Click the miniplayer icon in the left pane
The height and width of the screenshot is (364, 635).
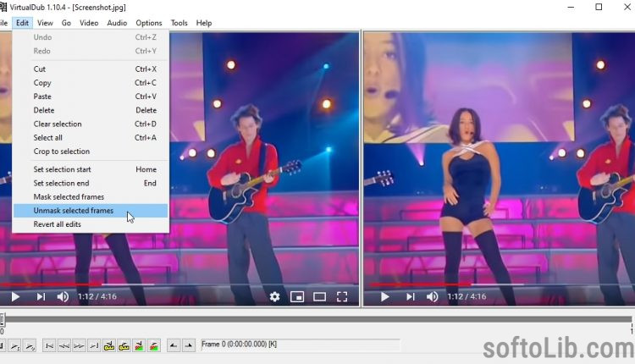click(x=297, y=297)
